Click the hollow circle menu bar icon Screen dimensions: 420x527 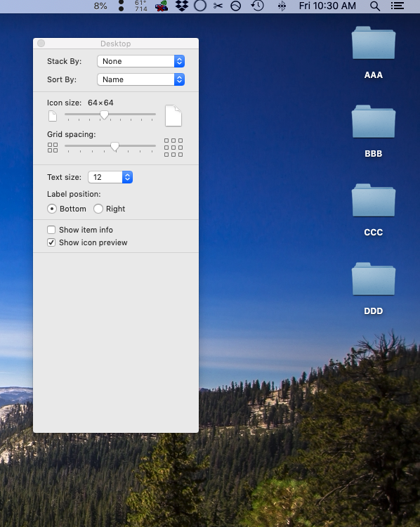(x=200, y=6)
